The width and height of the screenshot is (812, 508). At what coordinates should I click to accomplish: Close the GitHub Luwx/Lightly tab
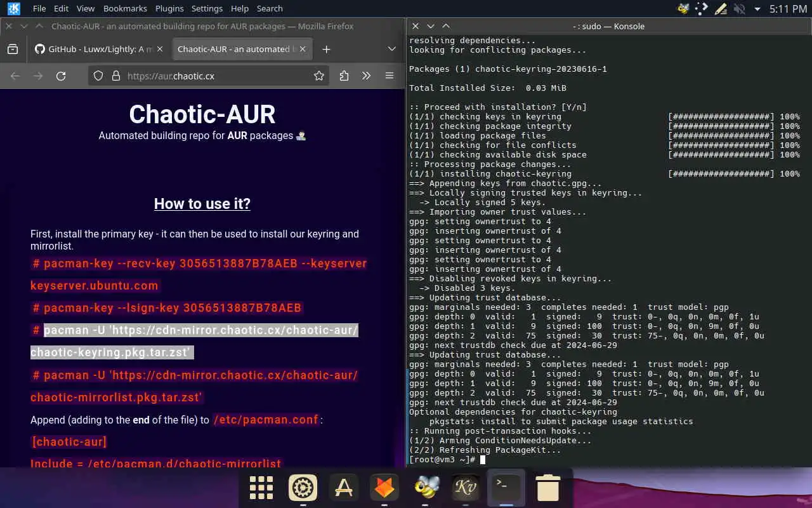click(159, 49)
